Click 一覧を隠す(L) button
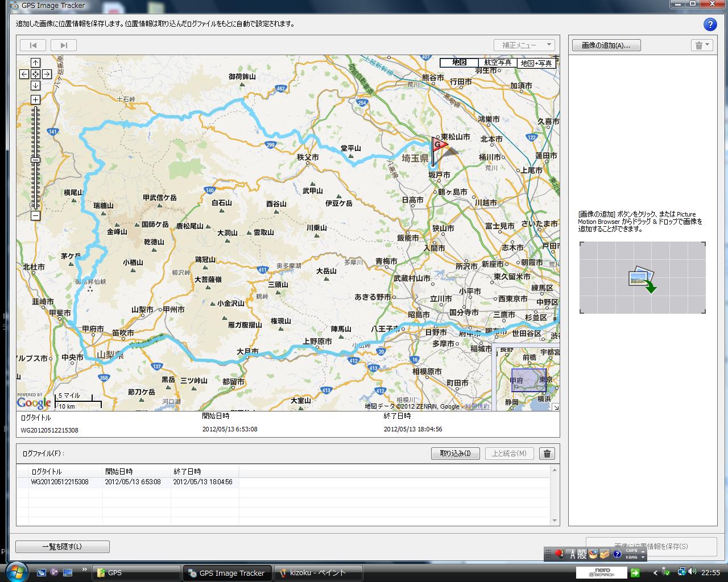This screenshot has height=582, width=728. pyautogui.click(x=62, y=547)
